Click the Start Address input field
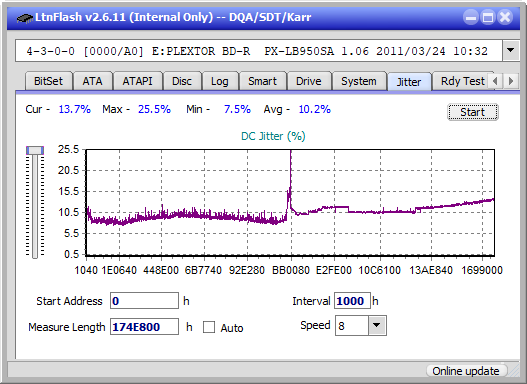Viewport: 527px width, 384px height. pyautogui.click(x=144, y=301)
